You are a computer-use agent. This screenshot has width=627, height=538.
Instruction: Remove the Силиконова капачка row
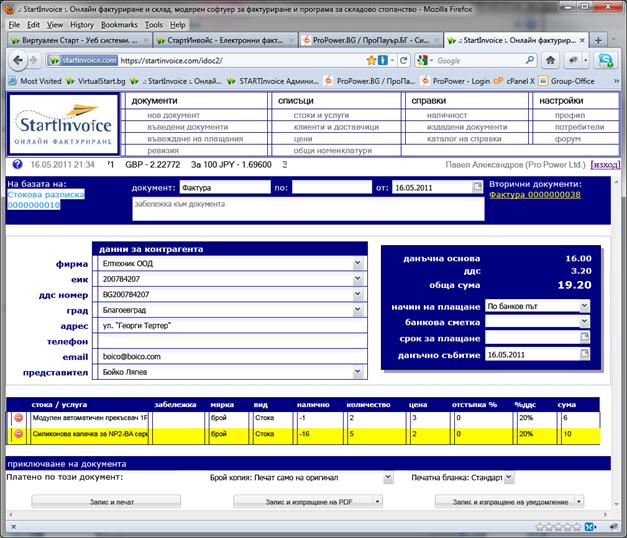[x=19, y=434]
